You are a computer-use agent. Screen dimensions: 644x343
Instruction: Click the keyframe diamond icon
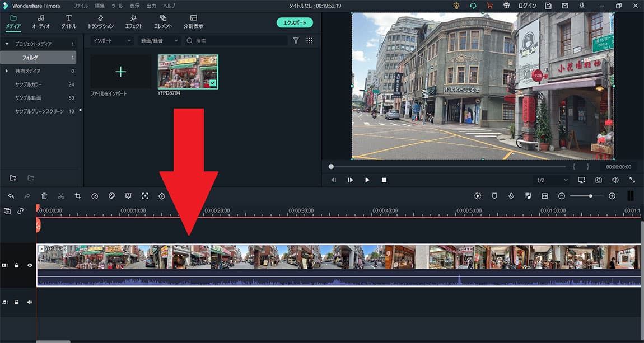click(162, 196)
